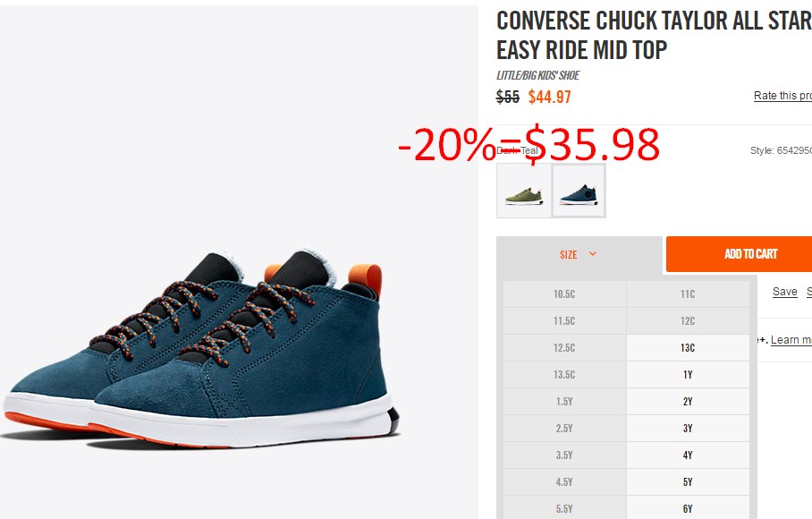812x519 pixels.
Task: Select size 6Y option
Action: click(688, 508)
